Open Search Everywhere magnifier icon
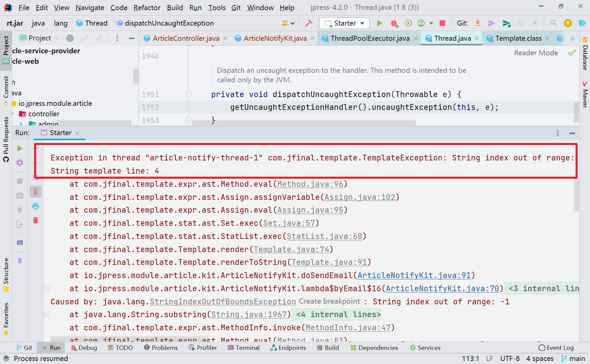 553,23
